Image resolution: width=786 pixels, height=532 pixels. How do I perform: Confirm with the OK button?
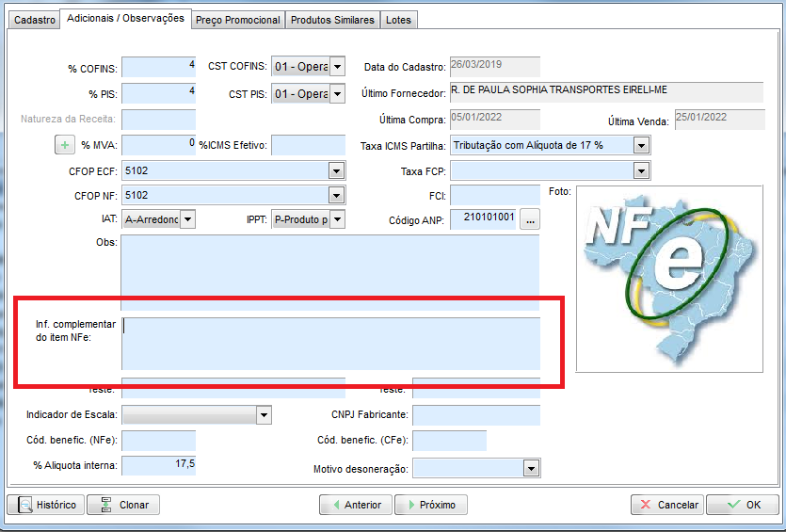pos(743,505)
